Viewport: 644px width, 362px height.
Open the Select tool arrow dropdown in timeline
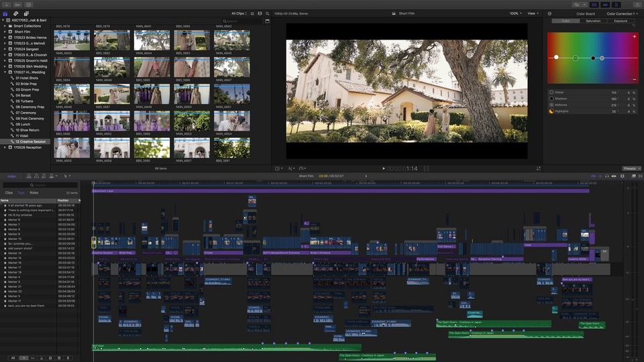[67, 176]
